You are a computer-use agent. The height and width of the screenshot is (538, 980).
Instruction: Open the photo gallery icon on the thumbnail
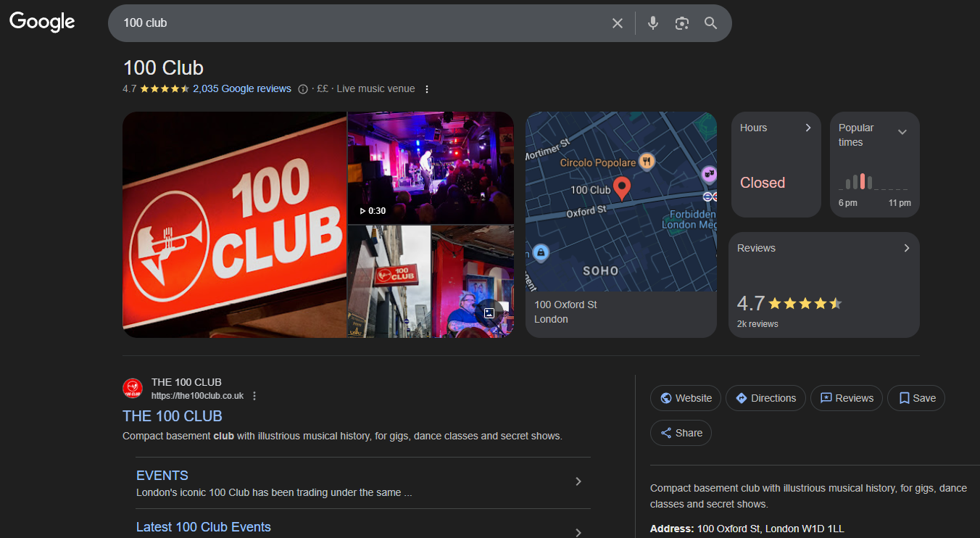[x=489, y=312]
